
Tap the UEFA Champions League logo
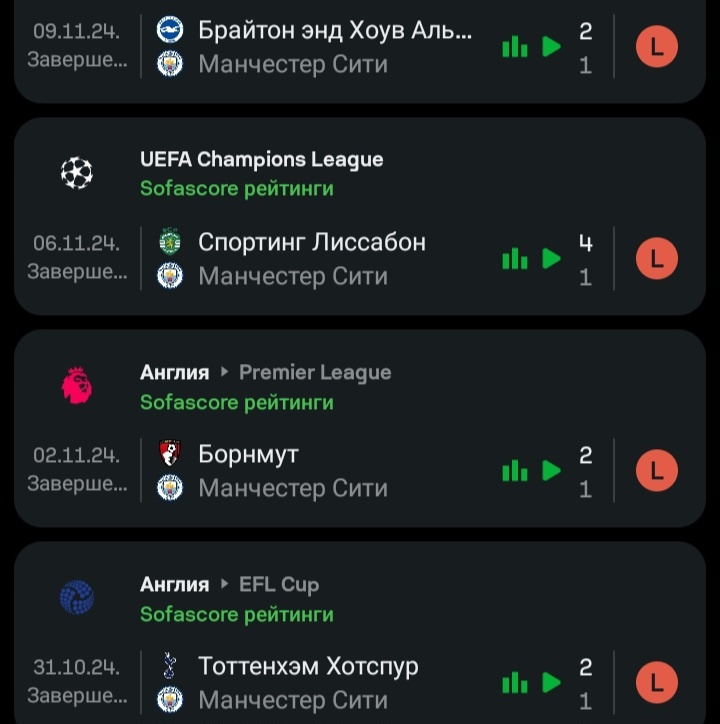coord(77,173)
